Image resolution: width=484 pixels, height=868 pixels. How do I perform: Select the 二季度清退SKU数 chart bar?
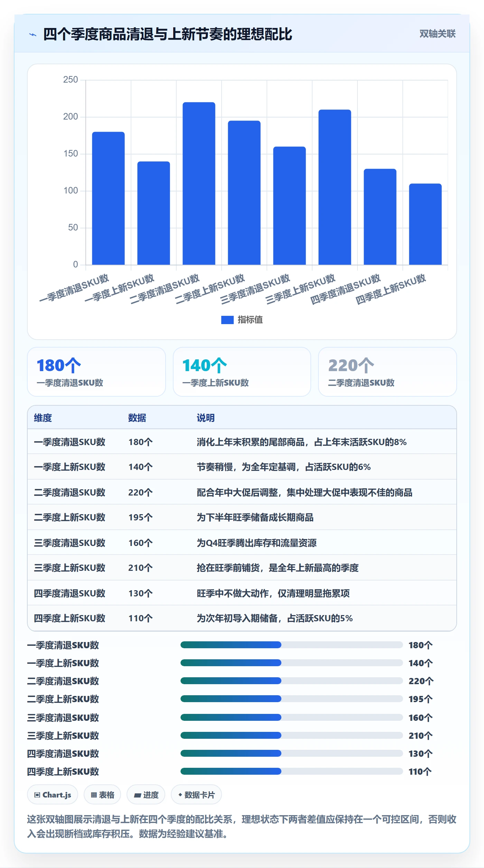(199, 183)
